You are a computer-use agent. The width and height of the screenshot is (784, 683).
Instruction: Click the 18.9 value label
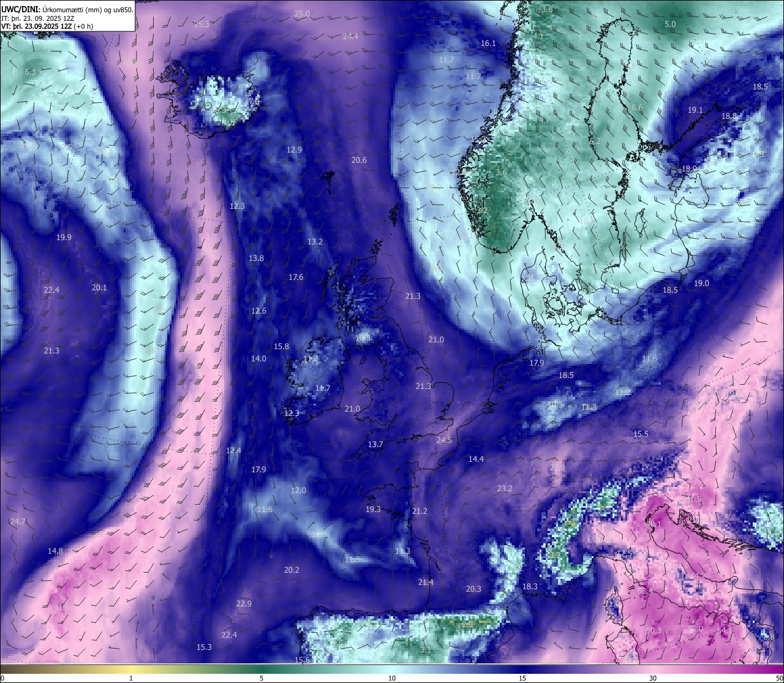[689, 168]
